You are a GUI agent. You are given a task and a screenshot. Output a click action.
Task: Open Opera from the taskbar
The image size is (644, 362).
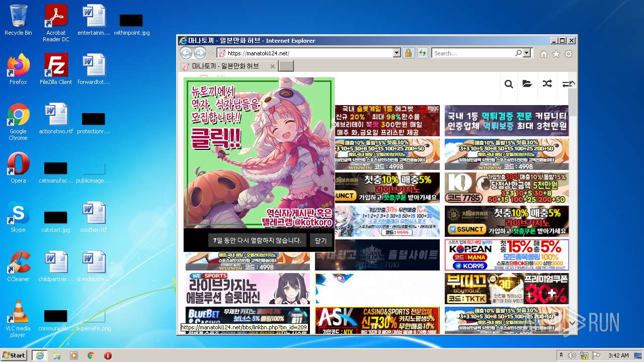[x=108, y=355]
